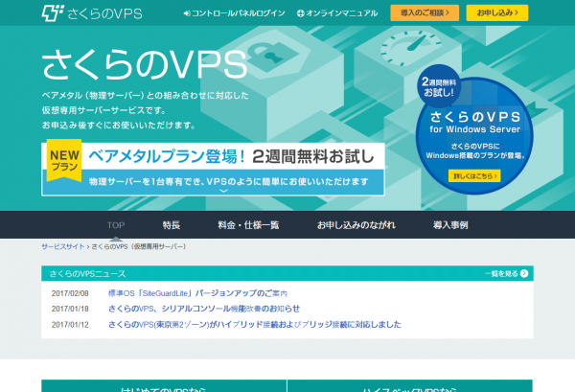Click the date 2017/02/08

pyautogui.click(x=70, y=293)
